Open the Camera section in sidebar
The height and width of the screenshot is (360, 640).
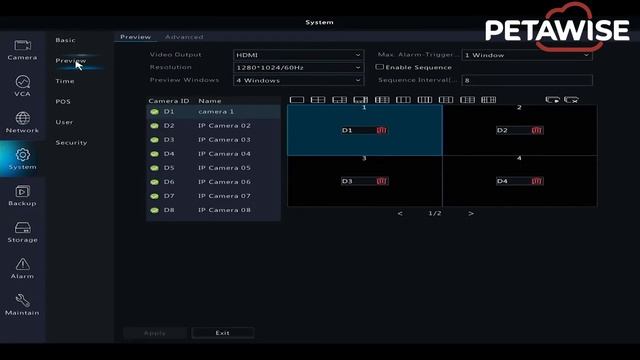coord(22,50)
